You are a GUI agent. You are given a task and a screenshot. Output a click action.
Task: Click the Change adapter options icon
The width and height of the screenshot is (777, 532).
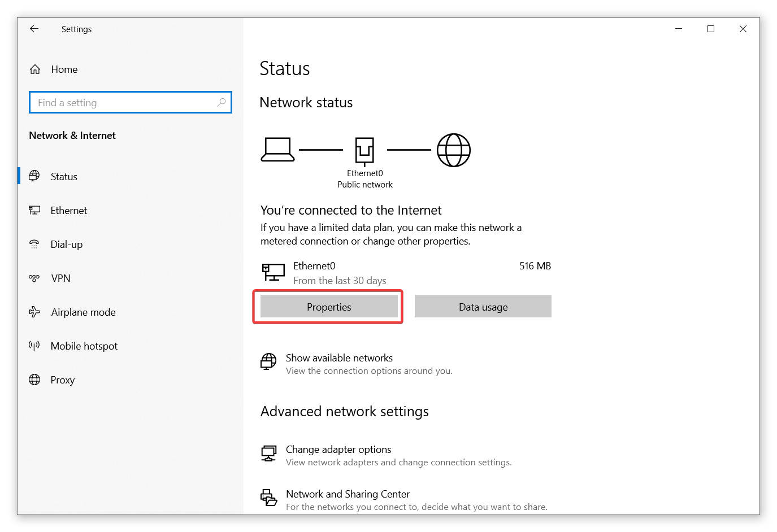click(x=268, y=453)
